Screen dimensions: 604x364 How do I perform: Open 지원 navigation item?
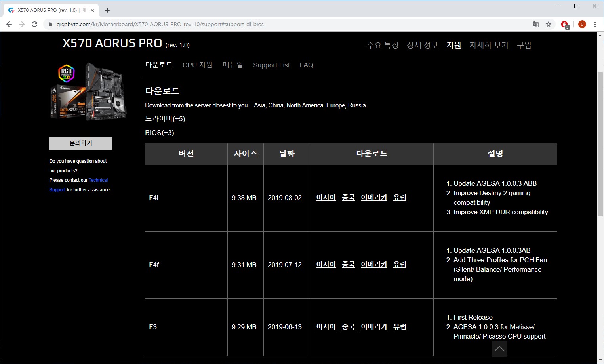(454, 45)
